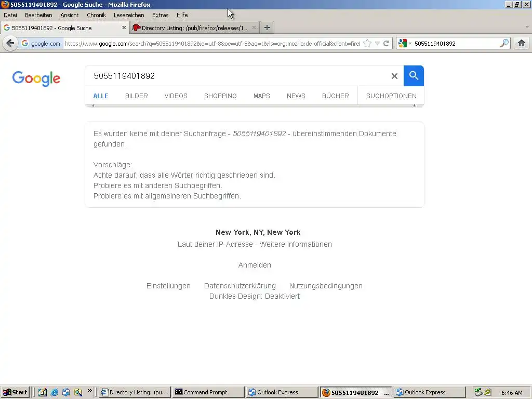Open the Nutzungsbedingungen link
The width and height of the screenshot is (532, 399).
[326, 286]
